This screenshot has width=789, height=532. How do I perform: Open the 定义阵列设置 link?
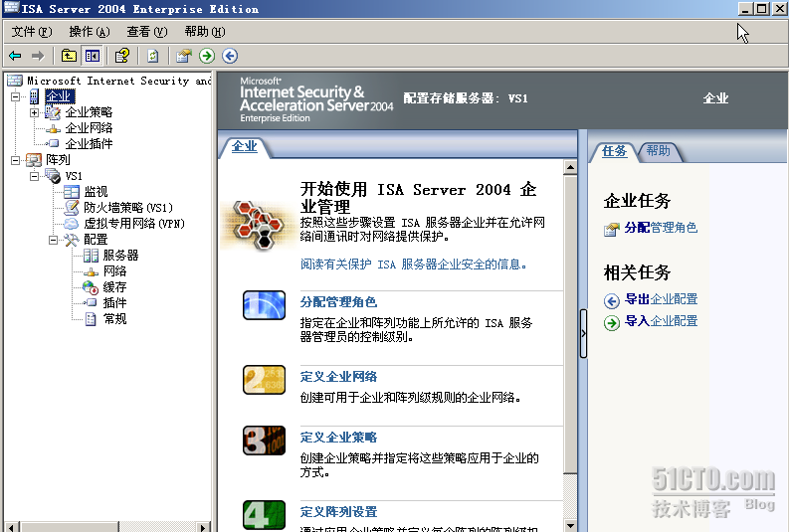tap(338, 512)
